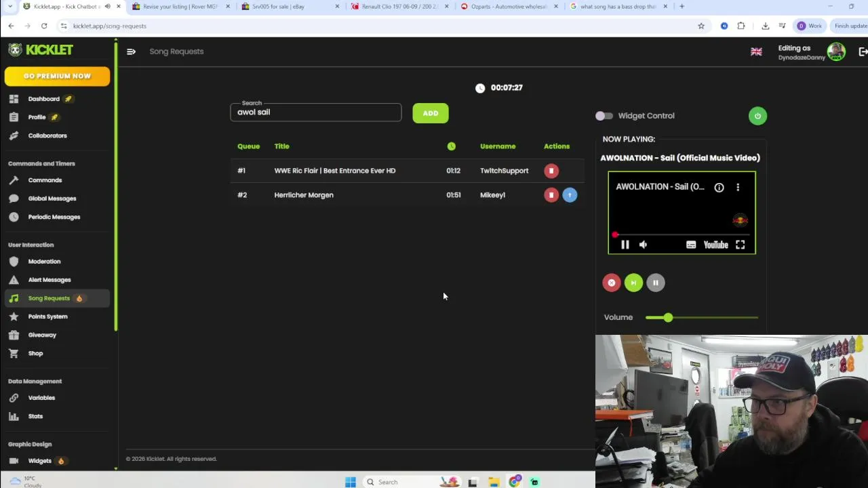868x488 pixels.
Task: Reload the page with browser refresh icon
Action: (x=44, y=26)
